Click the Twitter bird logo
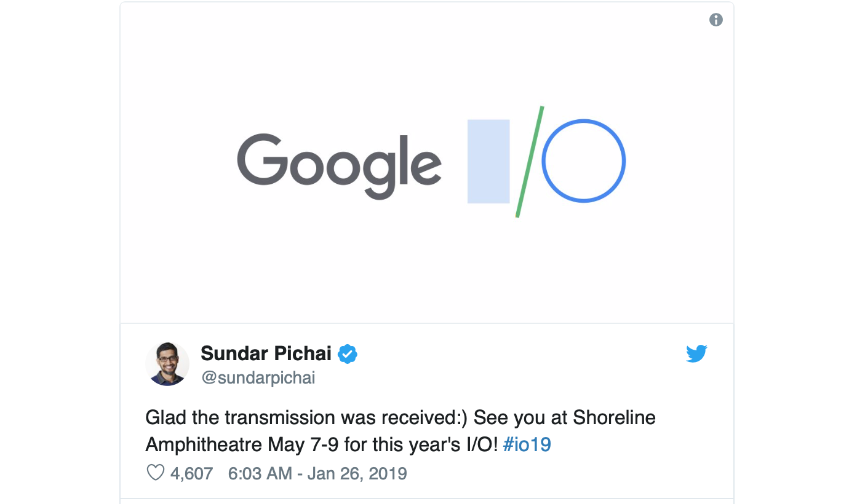 click(696, 354)
